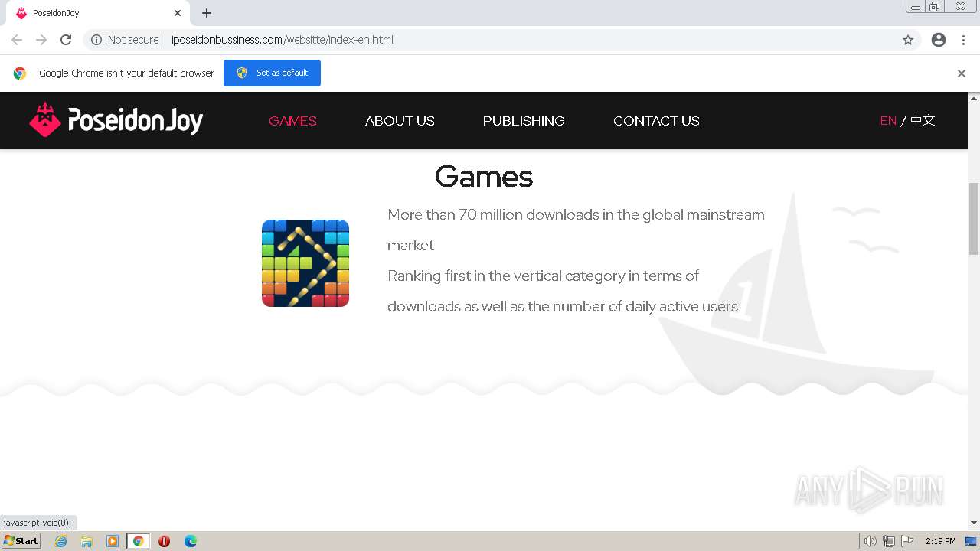The image size is (980, 551).
Task: Open Microsoft Edge from the taskbar
Action: (191, 541)
